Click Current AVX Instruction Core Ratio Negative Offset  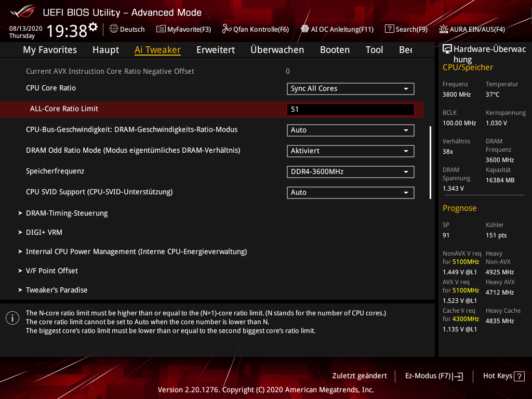[110, 71]
